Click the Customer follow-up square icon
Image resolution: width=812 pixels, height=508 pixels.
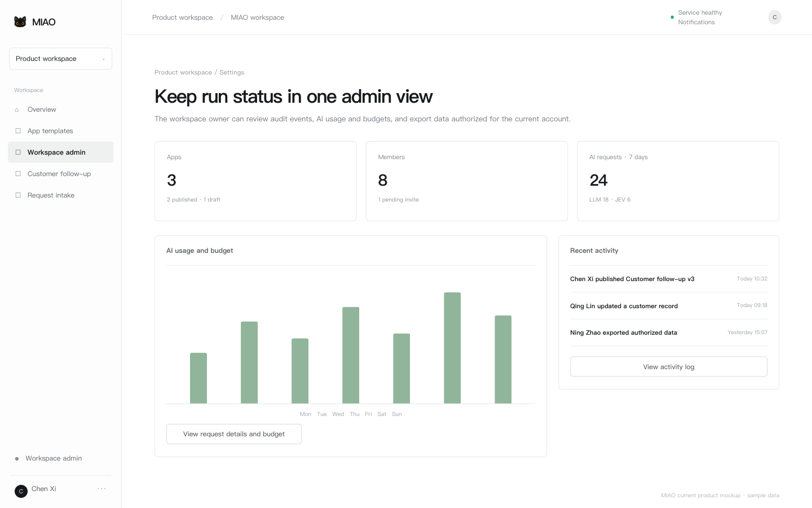coord(18,174)
